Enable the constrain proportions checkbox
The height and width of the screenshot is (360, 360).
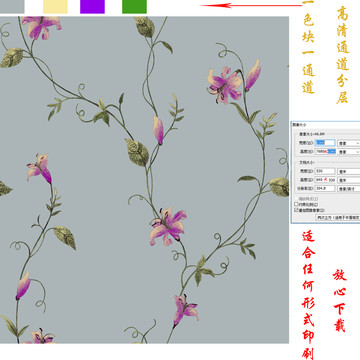pyautogui.click(x=296, y=204)
